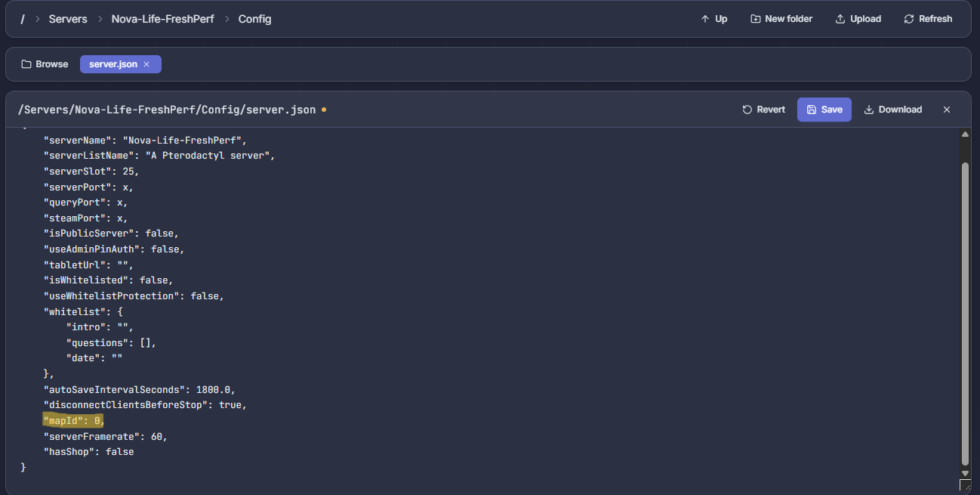Close the server.json tab
Viewport: 980px width, 495px height.
point(146,64)
